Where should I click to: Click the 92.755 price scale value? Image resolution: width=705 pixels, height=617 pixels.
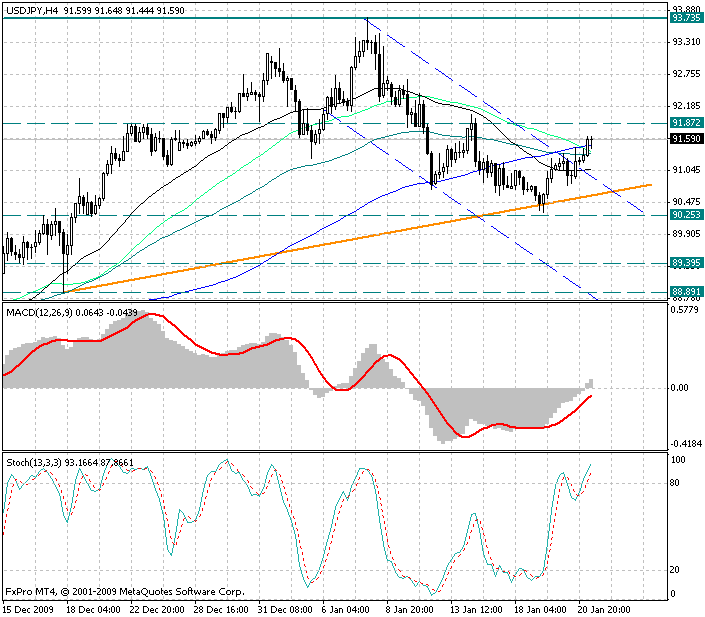(x=686, y=74)
